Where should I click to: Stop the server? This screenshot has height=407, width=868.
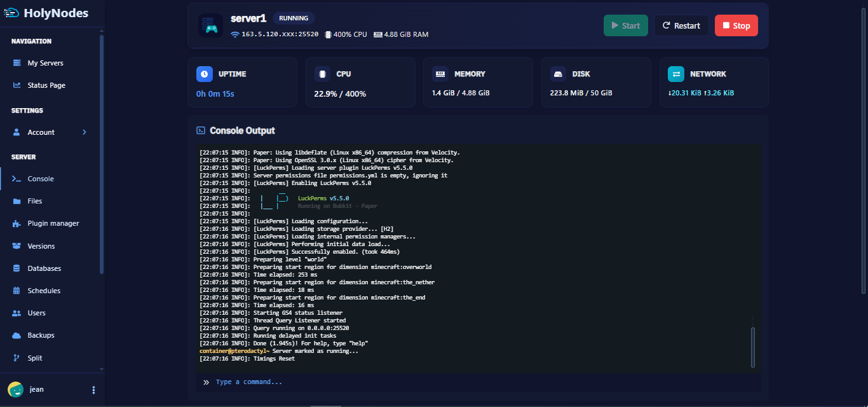(x=736, y=25)
